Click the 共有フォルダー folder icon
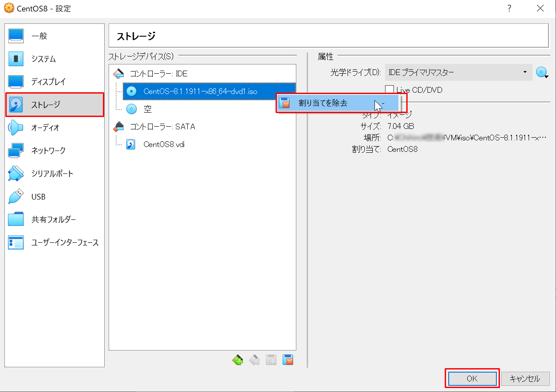 (16, 219)
